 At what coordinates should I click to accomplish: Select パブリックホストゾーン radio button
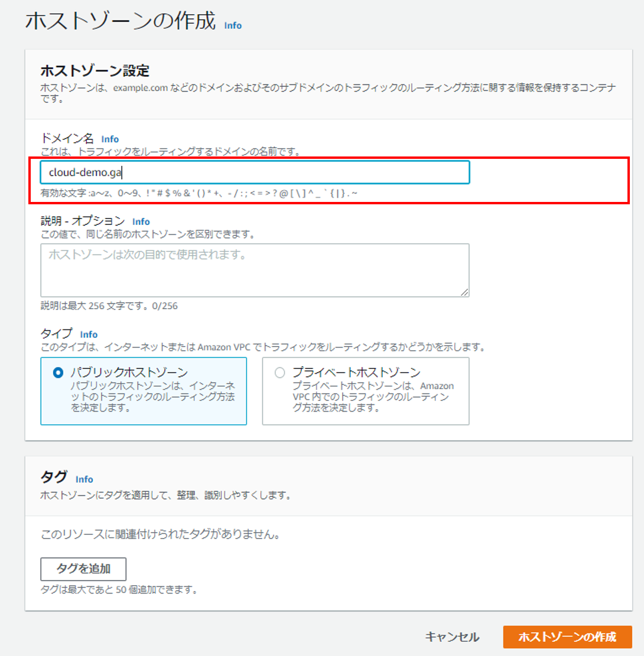[x=58, y=373]
